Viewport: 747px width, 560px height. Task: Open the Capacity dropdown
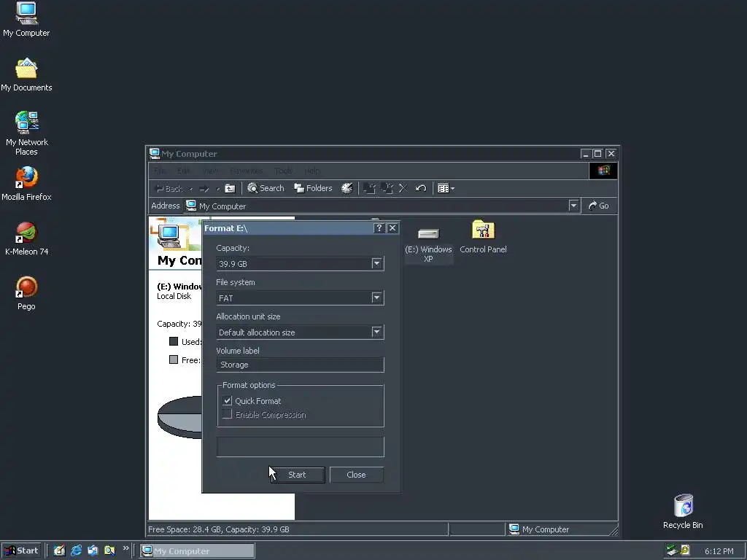click(376, 263)
